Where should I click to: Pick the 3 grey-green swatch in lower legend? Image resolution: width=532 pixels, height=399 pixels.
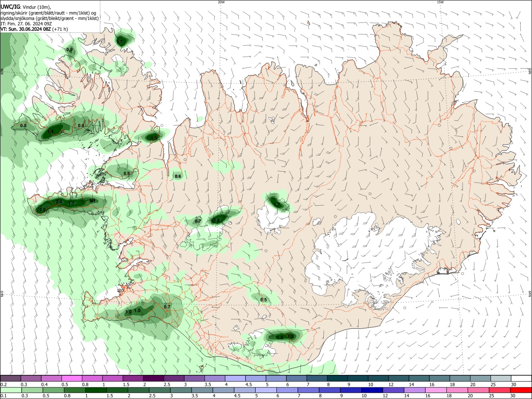pos(181,390)
